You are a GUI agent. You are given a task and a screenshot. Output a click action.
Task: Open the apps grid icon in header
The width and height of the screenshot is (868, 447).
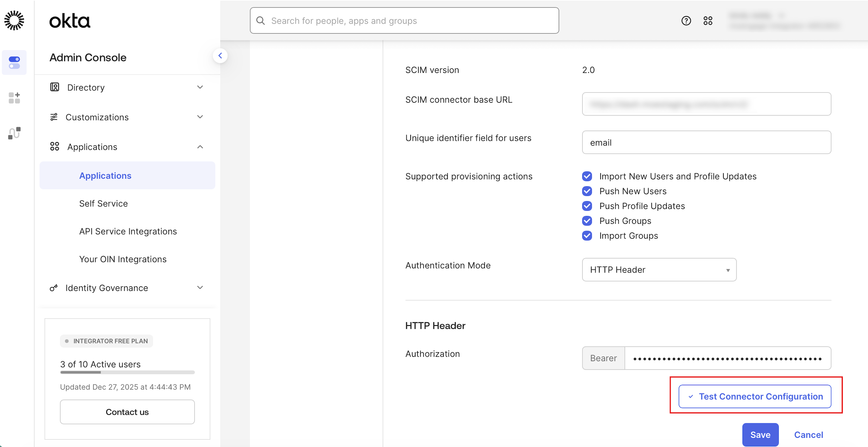click(x=708, y=21)
